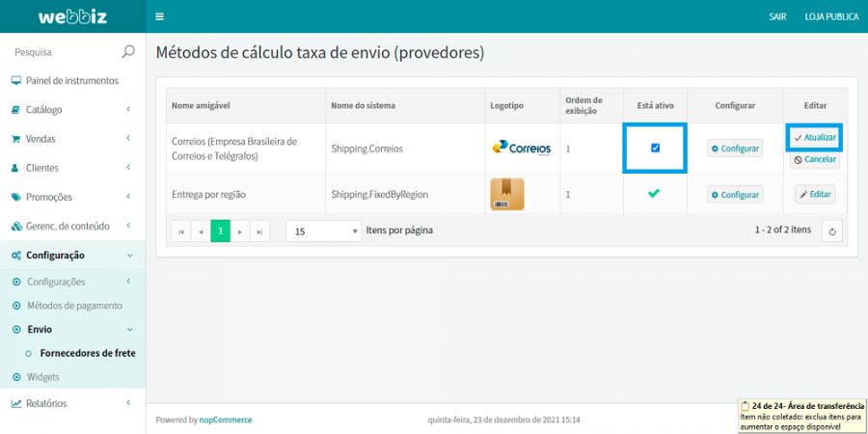This screenshot has height=434, width=868.
Task: Click the table refresh icon
Action: coord(832,231)
